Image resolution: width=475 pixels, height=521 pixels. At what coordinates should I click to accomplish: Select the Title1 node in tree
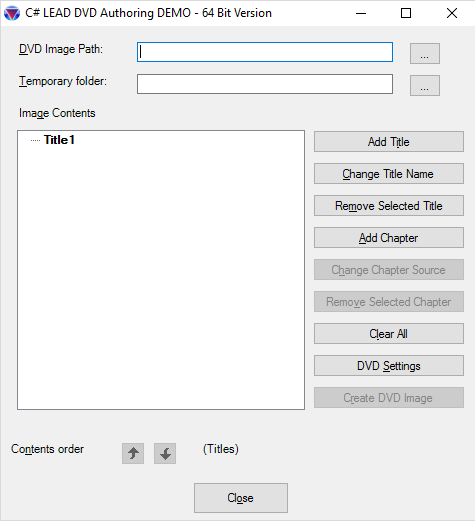(x=59, y=140)
